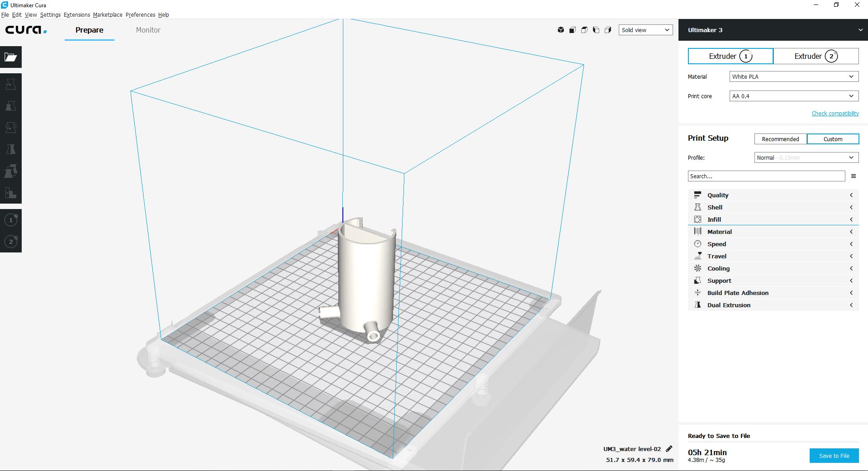Click the Quality category icon
868x471 pixels.
[x=697, y=195]
